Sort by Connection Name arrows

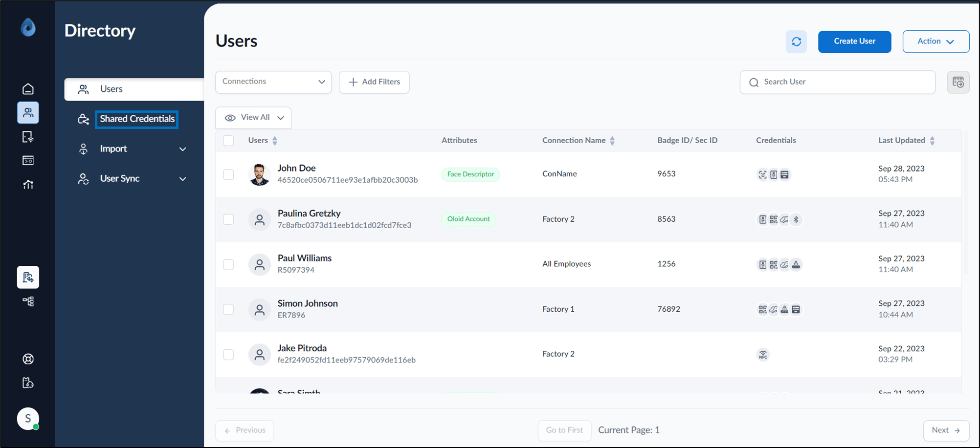pyautogui.click(x=612, y=141)
